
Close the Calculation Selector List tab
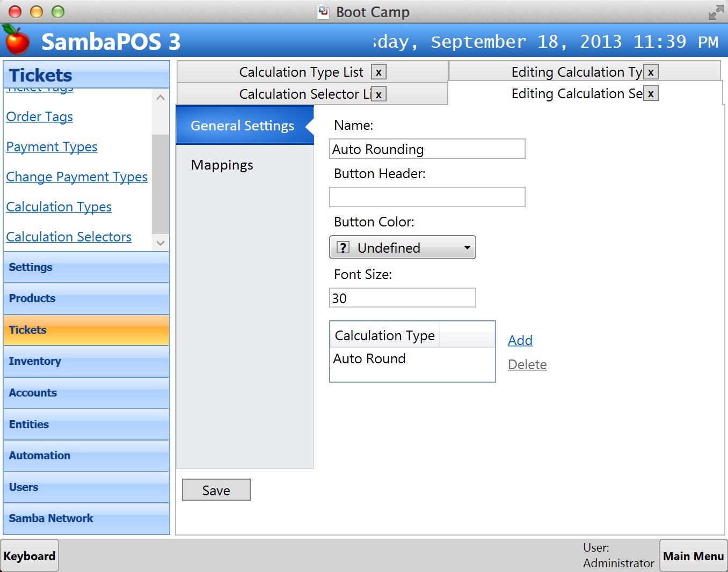(x=378, y=94)
